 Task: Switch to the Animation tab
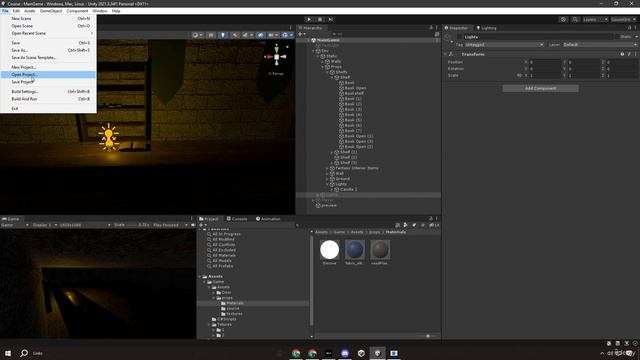(x=268, y=219)
